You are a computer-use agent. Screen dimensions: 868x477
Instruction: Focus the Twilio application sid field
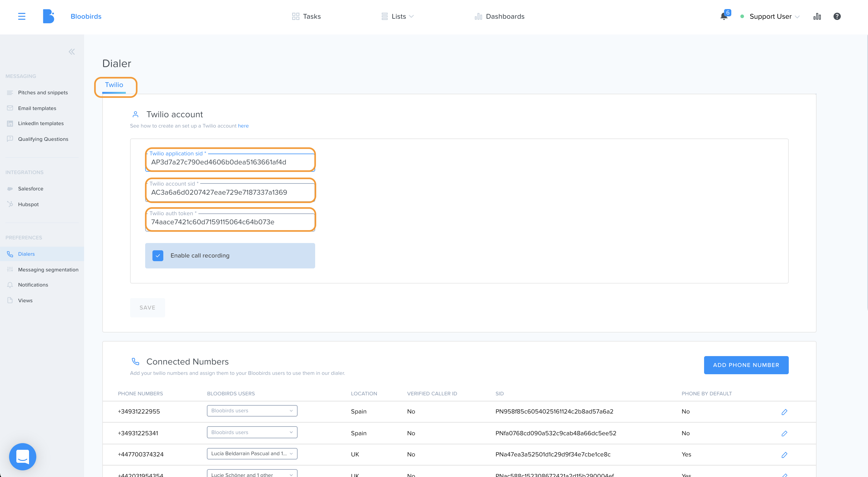click(x=230, y=162)
